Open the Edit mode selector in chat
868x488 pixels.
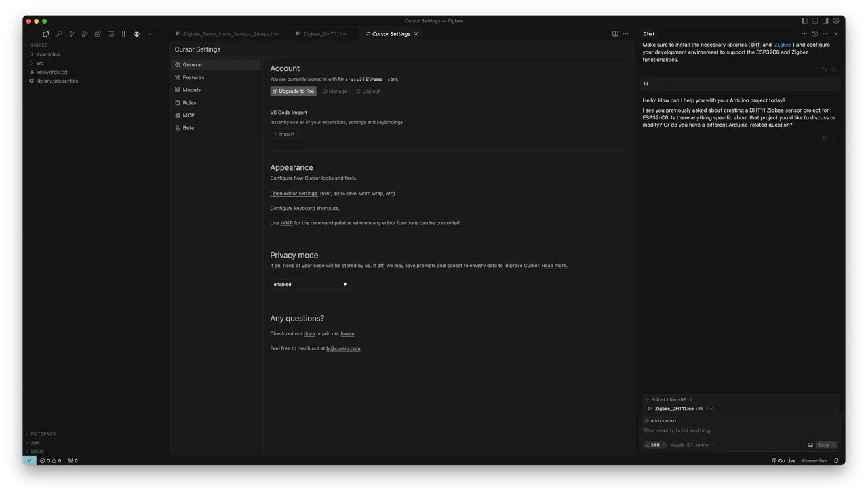655,445
